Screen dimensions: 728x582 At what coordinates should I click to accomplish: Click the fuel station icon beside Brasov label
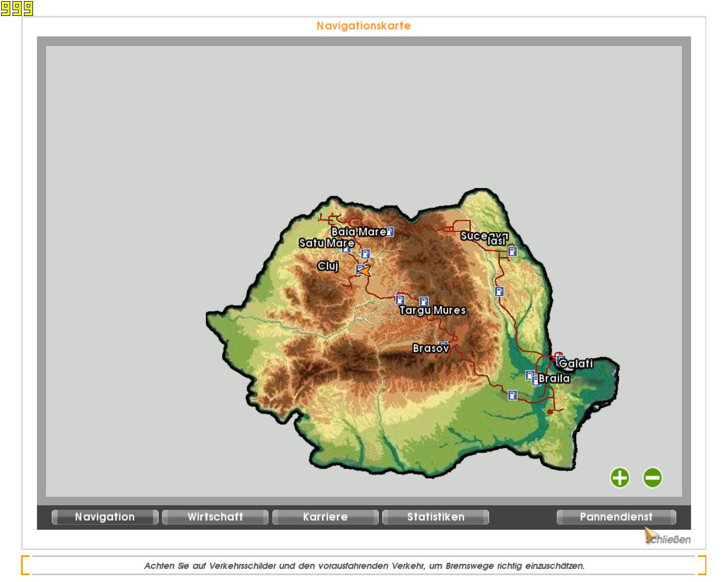443,344
